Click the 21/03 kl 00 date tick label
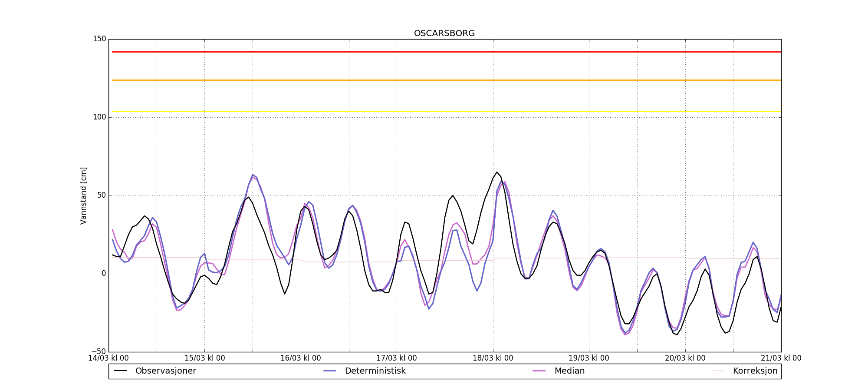This screenshot has width=868, height=391. 781,358
